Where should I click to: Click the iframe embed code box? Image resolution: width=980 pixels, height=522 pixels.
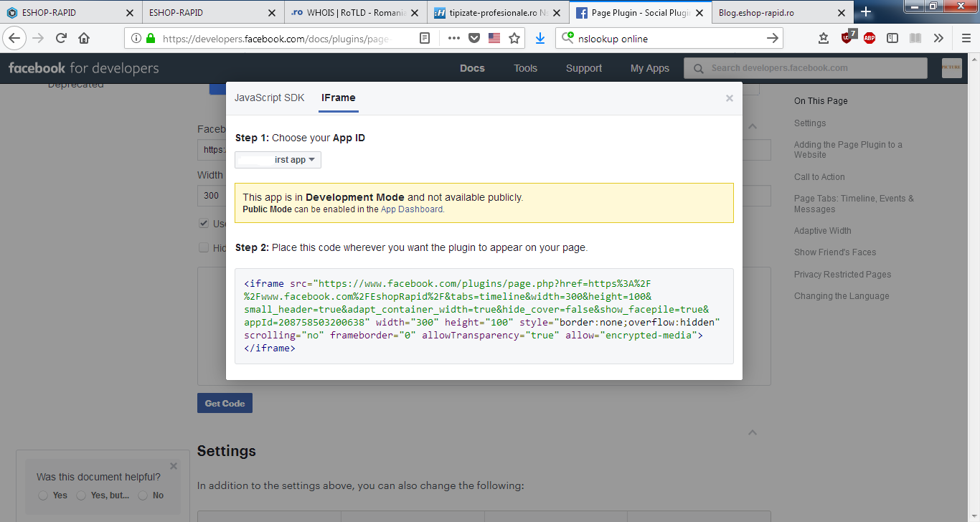coord(484,316)
